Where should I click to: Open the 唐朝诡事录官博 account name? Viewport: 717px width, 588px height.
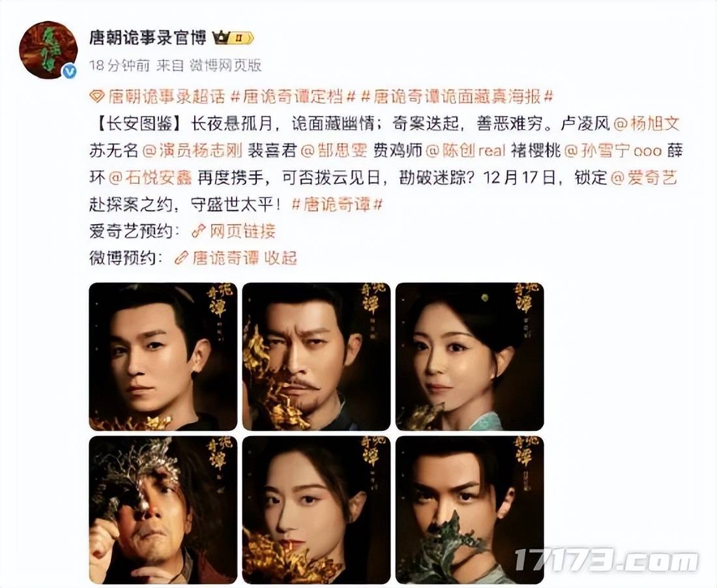[148, 38]
